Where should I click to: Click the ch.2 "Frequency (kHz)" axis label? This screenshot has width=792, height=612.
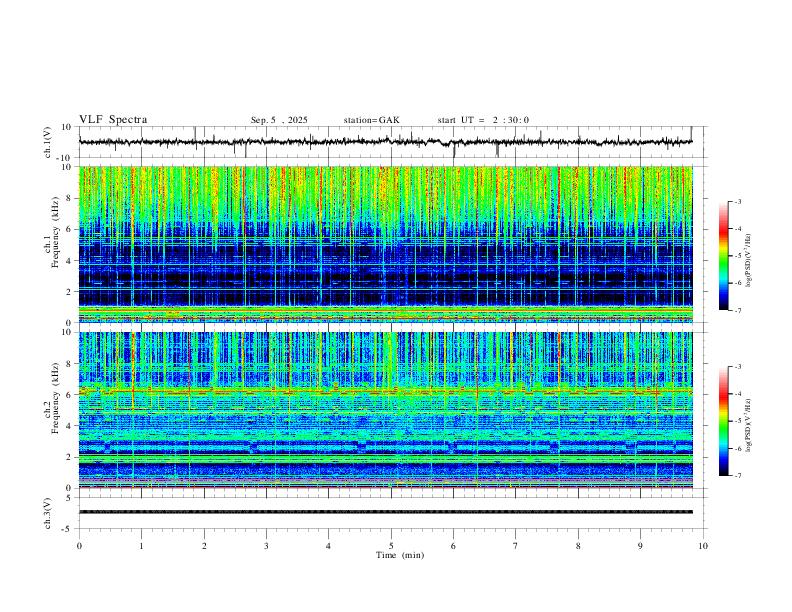tap(55, 398)
